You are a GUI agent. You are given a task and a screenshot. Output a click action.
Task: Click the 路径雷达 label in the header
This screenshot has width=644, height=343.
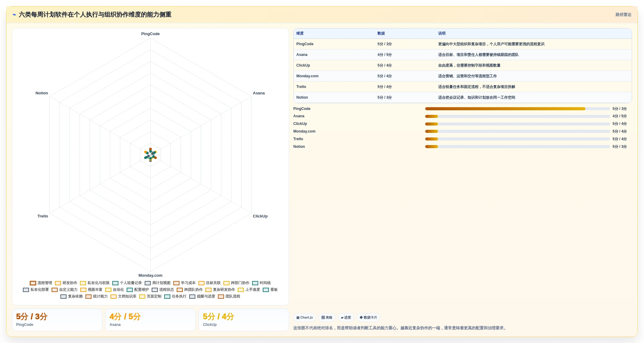(x=623, y=15)
